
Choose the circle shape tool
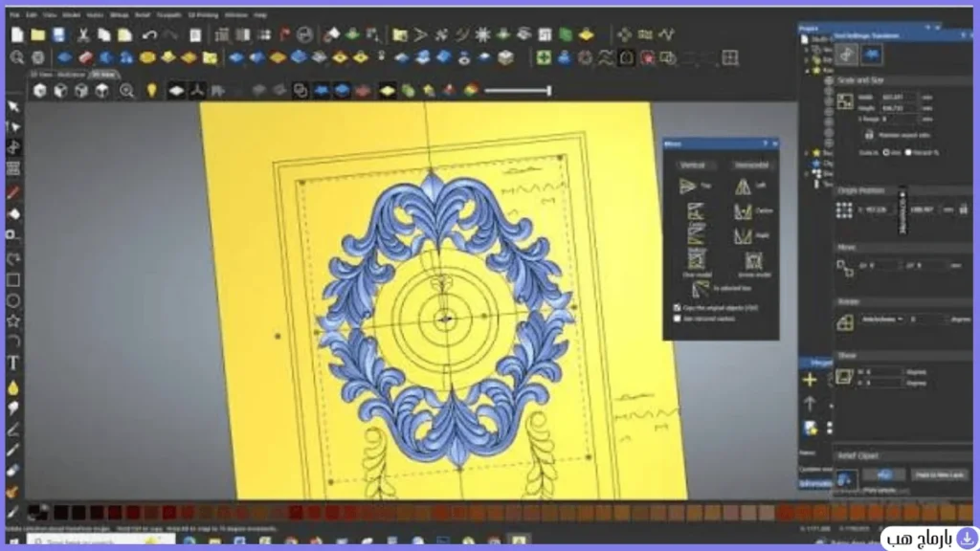13,300
